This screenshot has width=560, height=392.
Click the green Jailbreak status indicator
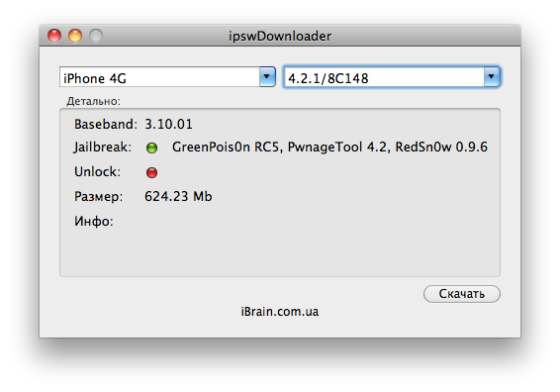(x=151, y=147)
